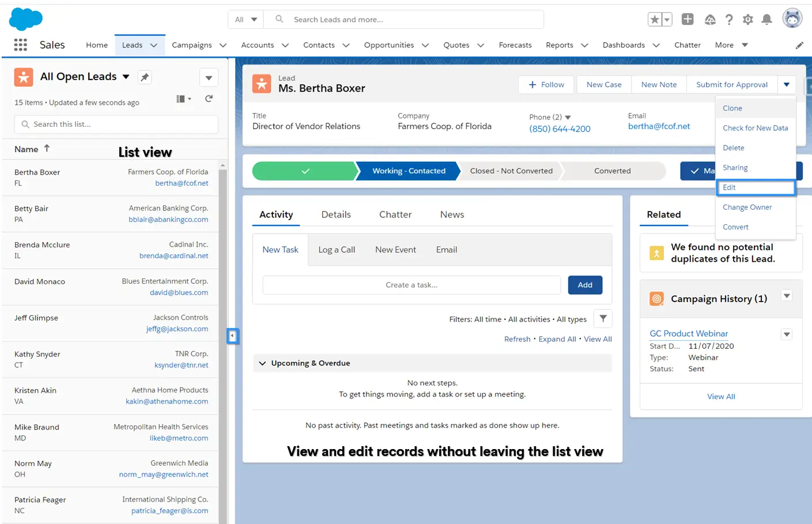The width and height of the screenshot is (812, 524).
Task: Choose Convert from the actions menu
Action: 756,227
